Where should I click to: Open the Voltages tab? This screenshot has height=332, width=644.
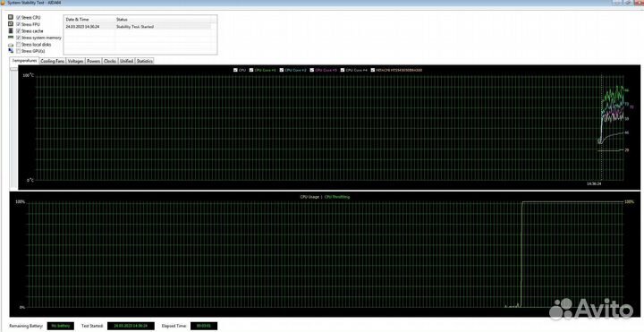pos(75,61)
